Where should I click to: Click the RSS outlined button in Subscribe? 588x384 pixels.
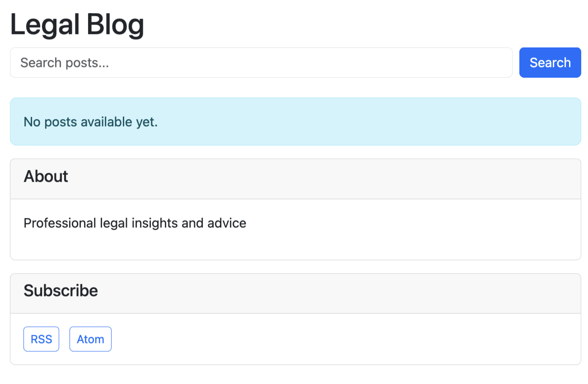tap(41, 339)
